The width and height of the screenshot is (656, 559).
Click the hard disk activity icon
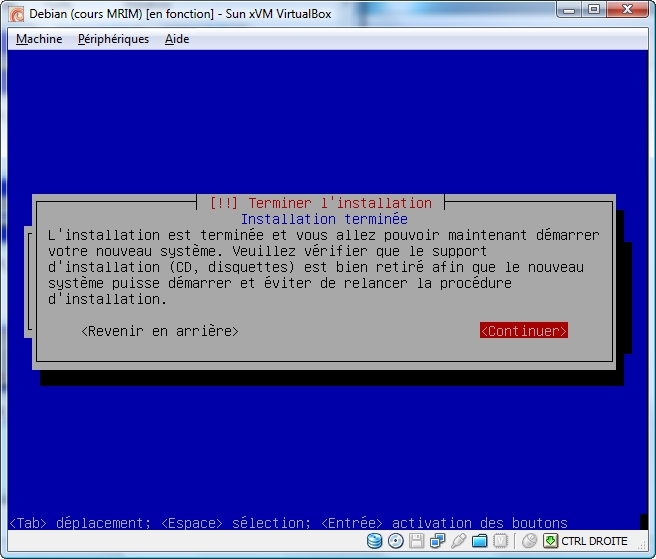point(374,541)
